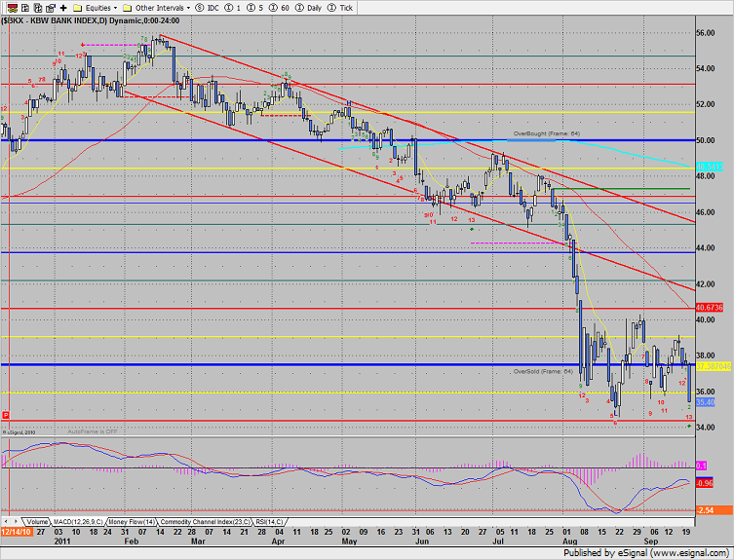Select the Money Flow(14) tab
Screen dimensions: 734x560
click(132, 522)
